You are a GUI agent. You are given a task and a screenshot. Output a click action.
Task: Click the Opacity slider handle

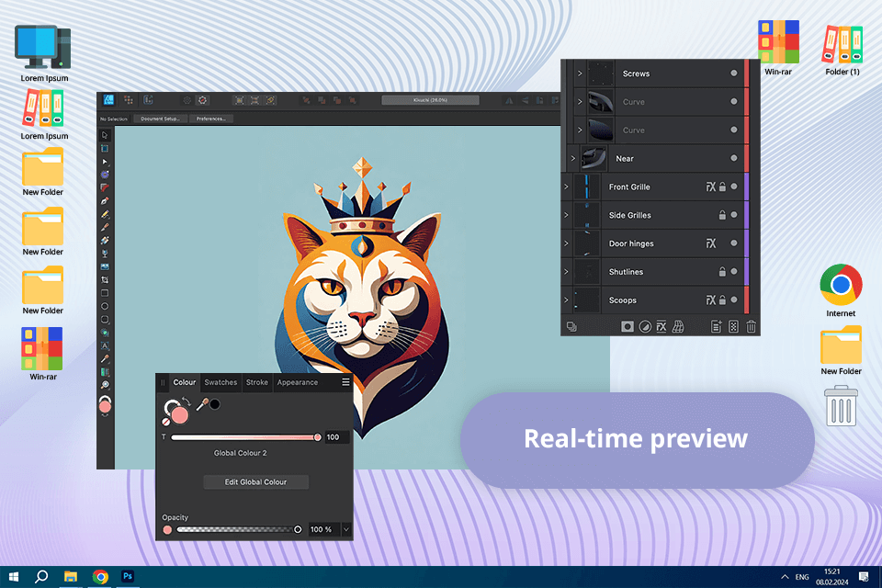point(298,529)
